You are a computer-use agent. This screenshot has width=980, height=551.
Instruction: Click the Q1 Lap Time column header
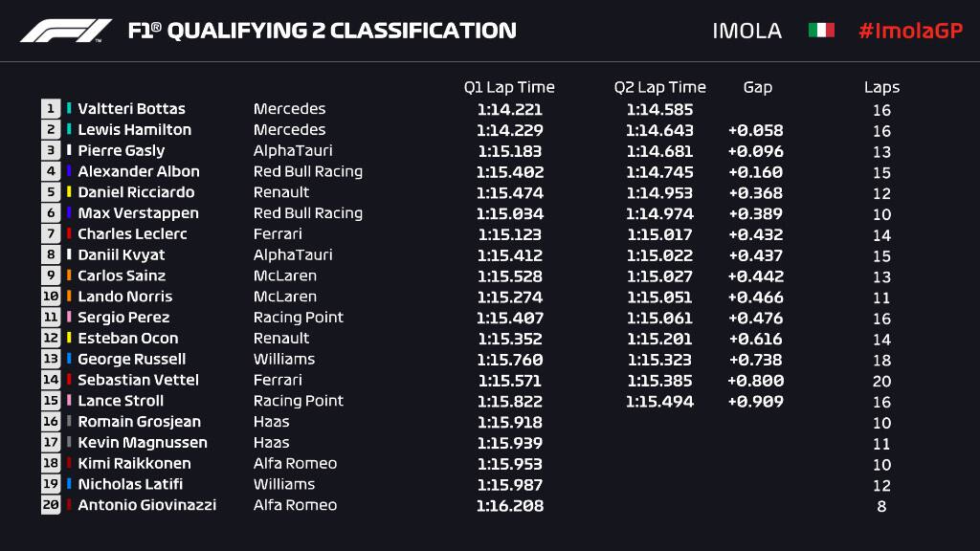(x=509, y=87)
